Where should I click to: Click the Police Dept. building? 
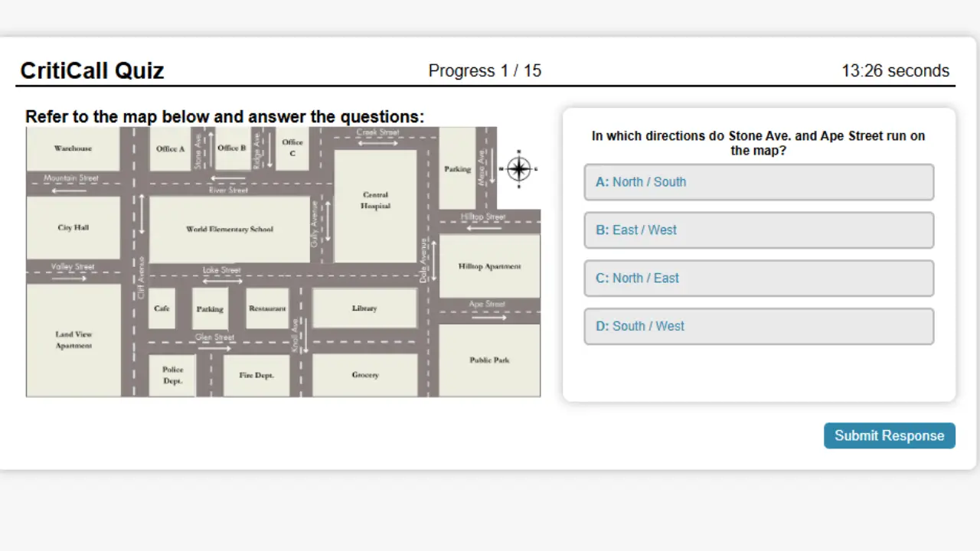point(172,375)
